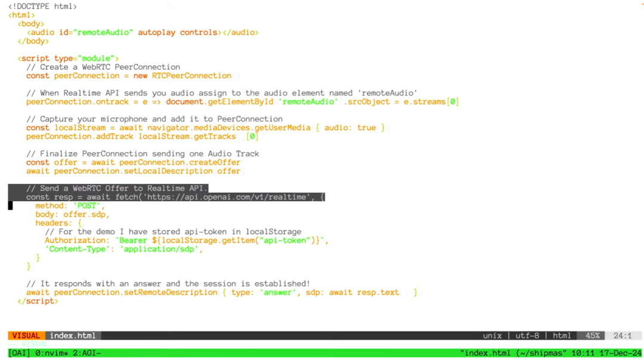644x360 pixels.
Task: Click navigator.mediaDevices.getUserMedia call
Action: pos(229,128)
